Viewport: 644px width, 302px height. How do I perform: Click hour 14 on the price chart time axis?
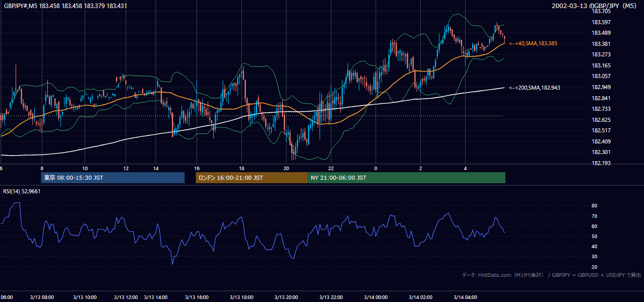(x=156, y=169)
